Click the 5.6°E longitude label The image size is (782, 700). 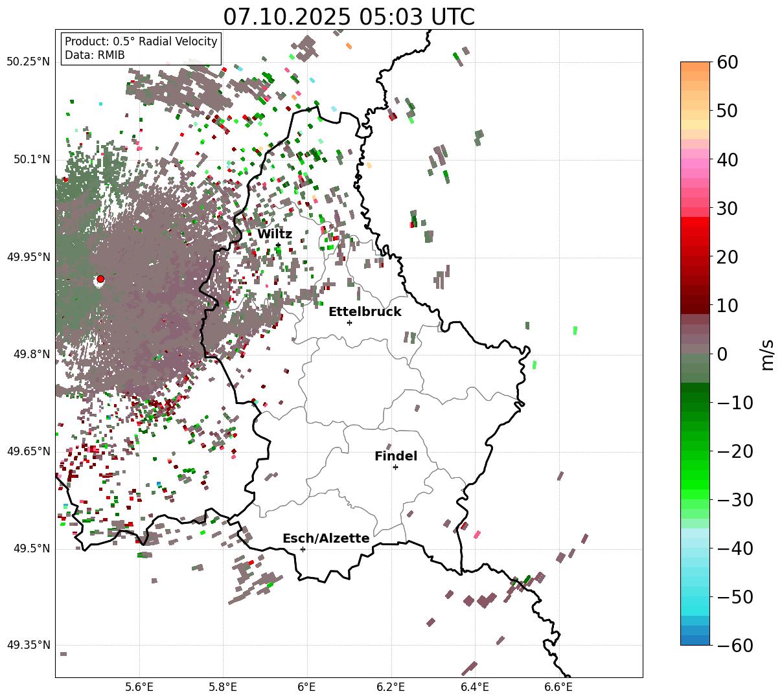pos(139,687)
